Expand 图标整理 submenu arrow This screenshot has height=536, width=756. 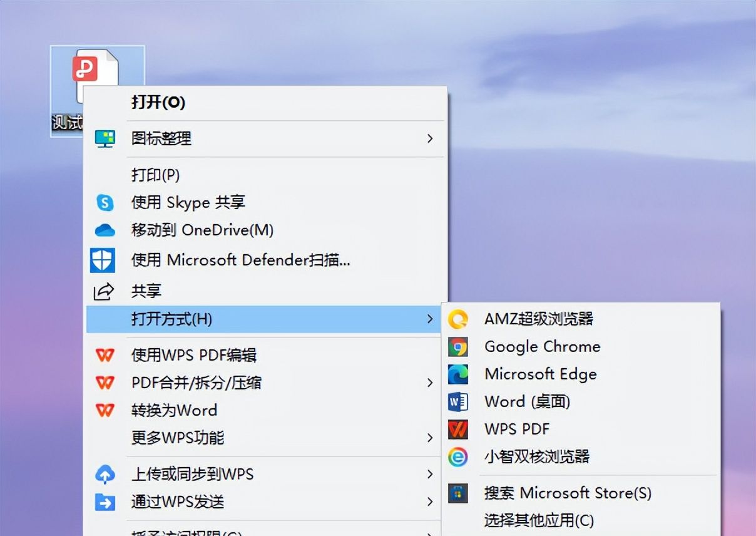[430, 138]
